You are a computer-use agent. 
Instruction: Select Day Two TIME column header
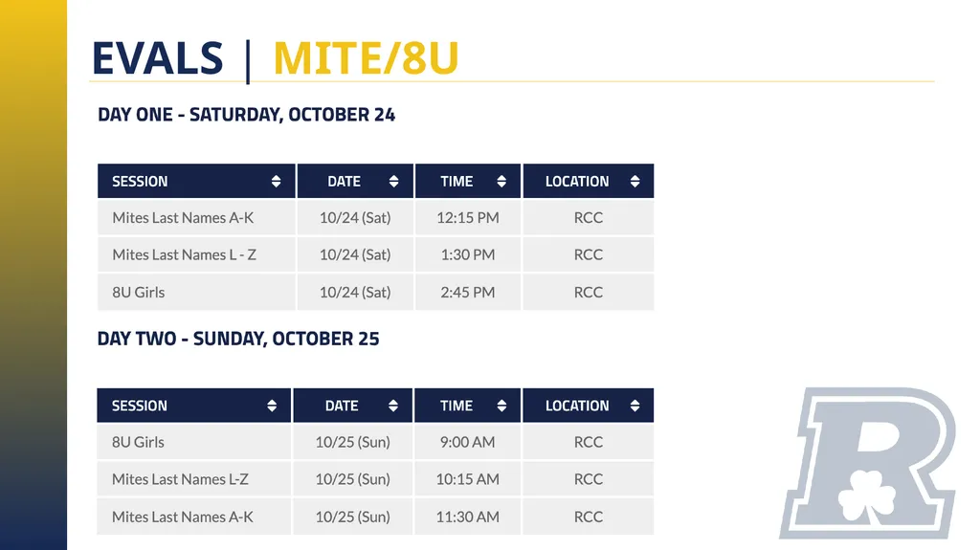point(467,406)
